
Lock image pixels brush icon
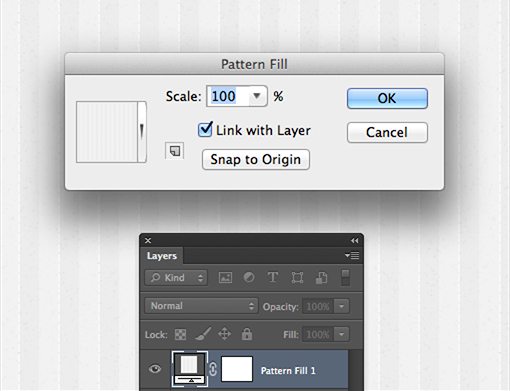coord(203,334)
